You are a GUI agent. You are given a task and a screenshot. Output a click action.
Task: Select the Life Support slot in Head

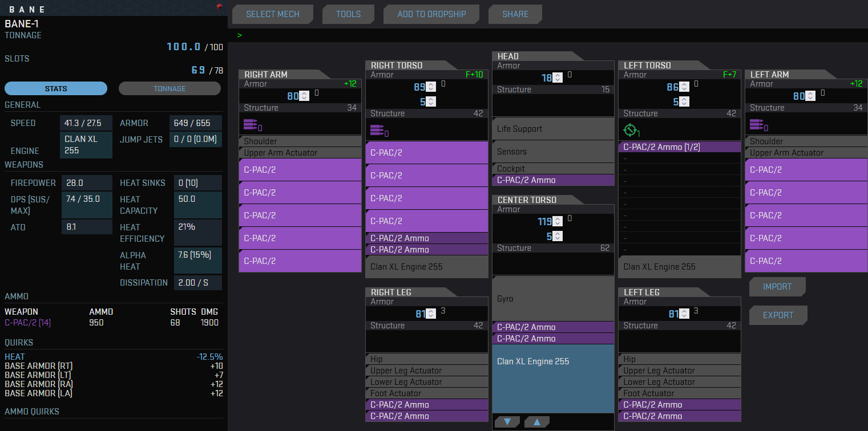(x=553, y=129)
